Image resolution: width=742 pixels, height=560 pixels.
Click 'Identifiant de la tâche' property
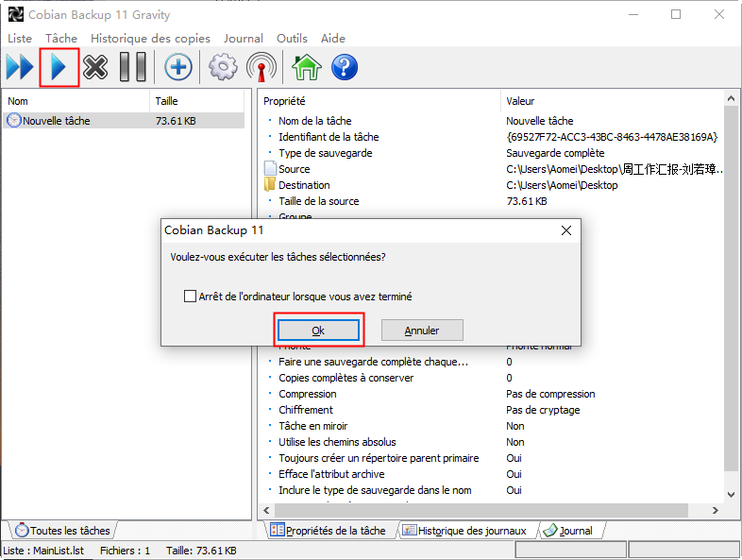click(x=329, y=137)
